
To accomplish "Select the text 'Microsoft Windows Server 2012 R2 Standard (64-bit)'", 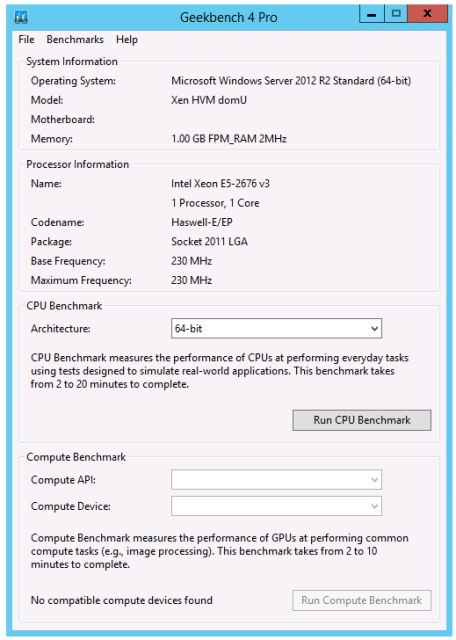I will coord(291,81).
